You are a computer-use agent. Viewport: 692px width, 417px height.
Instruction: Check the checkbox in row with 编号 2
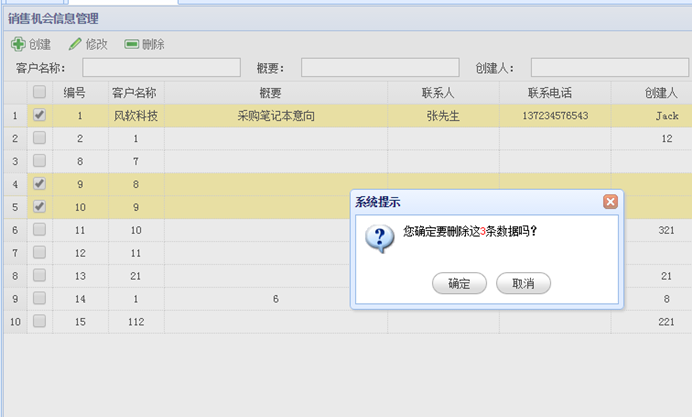(x=39, y=138)
